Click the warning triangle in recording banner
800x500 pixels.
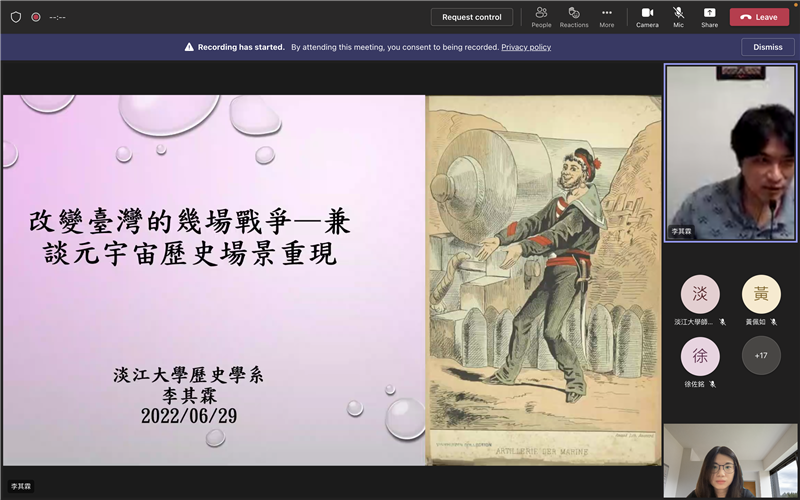pos(189,47)
